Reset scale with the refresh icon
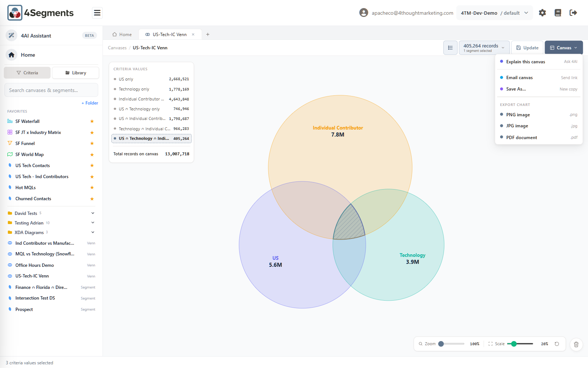This screenshot has width=588, height=368. point(557,344)
